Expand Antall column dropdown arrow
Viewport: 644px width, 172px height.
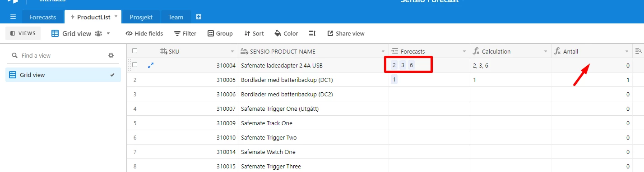[627, 52]
